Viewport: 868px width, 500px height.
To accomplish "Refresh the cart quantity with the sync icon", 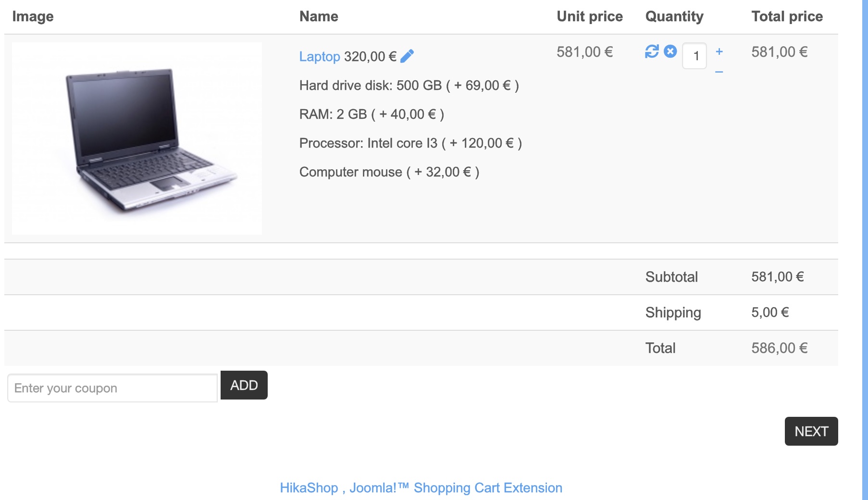I will click(652, 51).
